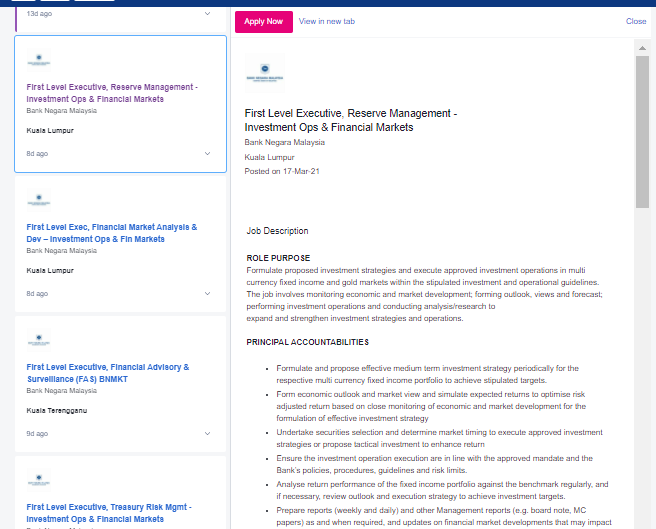Click '13d ago' text on top card

coord(39,14)
